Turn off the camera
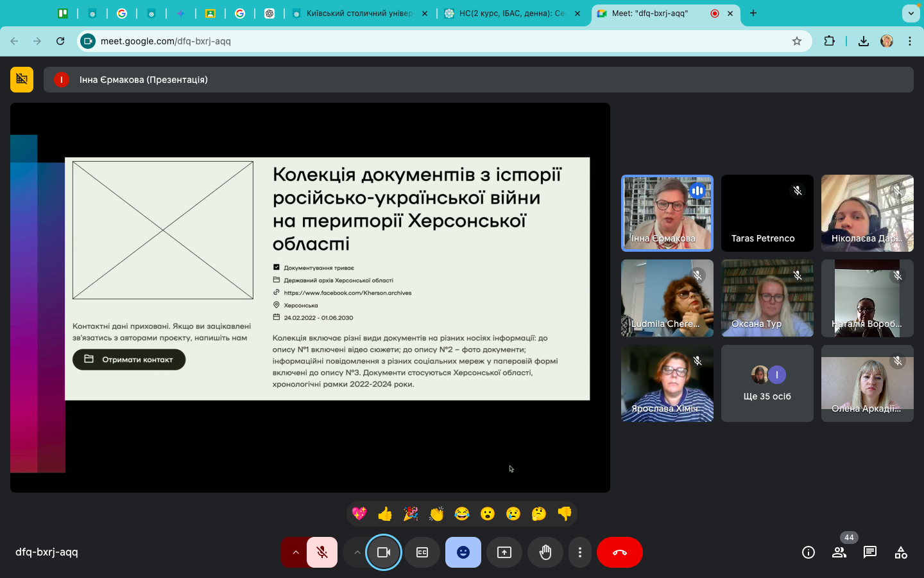This screenshot has width=924, height=578. (384, 552)
